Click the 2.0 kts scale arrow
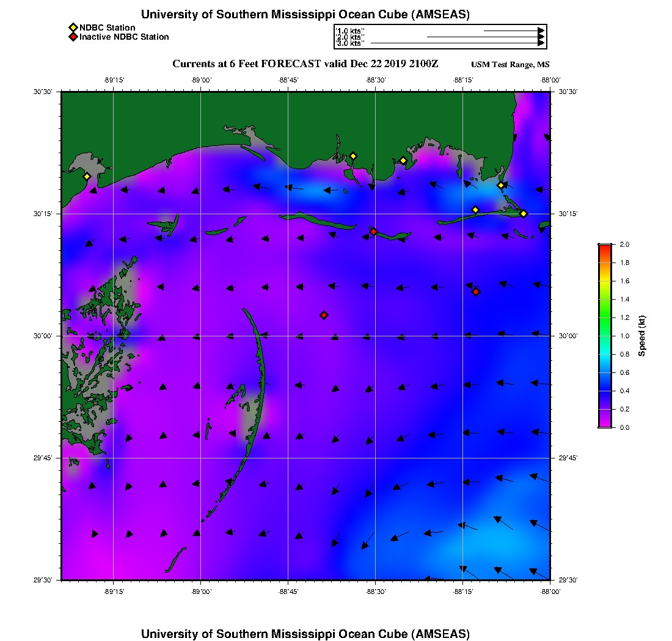 coord(486,37)
